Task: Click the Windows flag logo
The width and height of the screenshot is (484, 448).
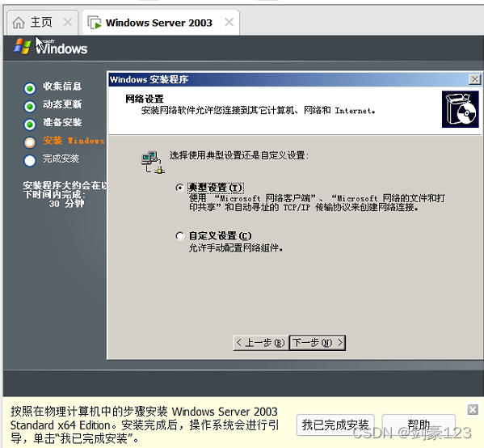Action: (23, 47)
